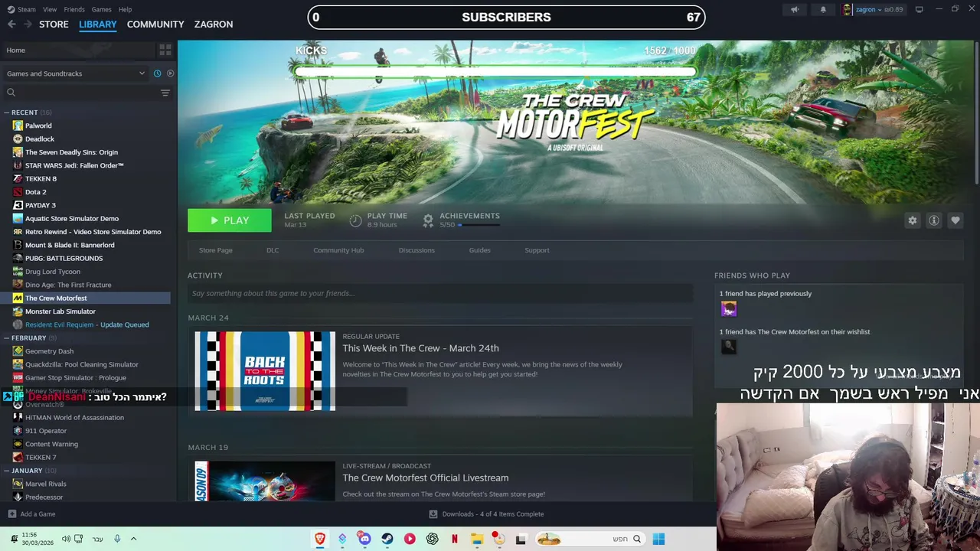Viewport: 980px width, 551px height.
Task: Open the Help menu
Action: [x=125, y=9]
